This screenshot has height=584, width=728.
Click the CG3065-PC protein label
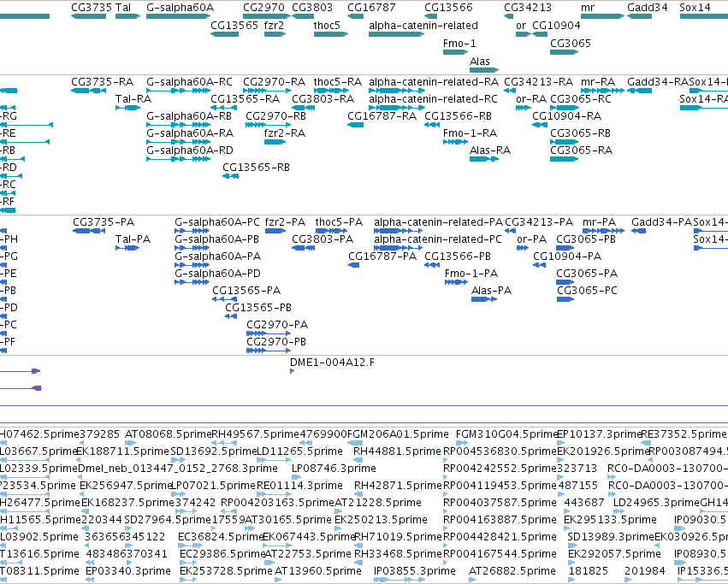(588, 290)
